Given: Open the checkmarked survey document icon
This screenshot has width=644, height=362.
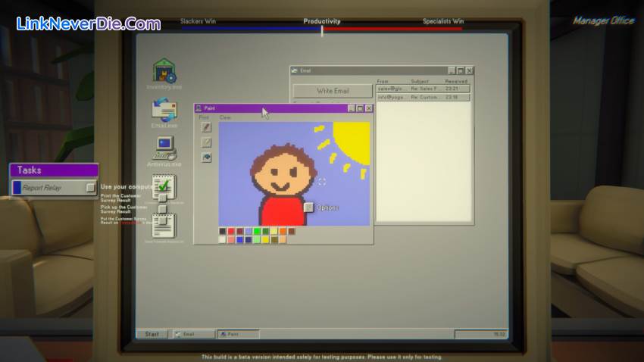Looking at the screenshot, I should pyautogui.click(x=164, y=184).
